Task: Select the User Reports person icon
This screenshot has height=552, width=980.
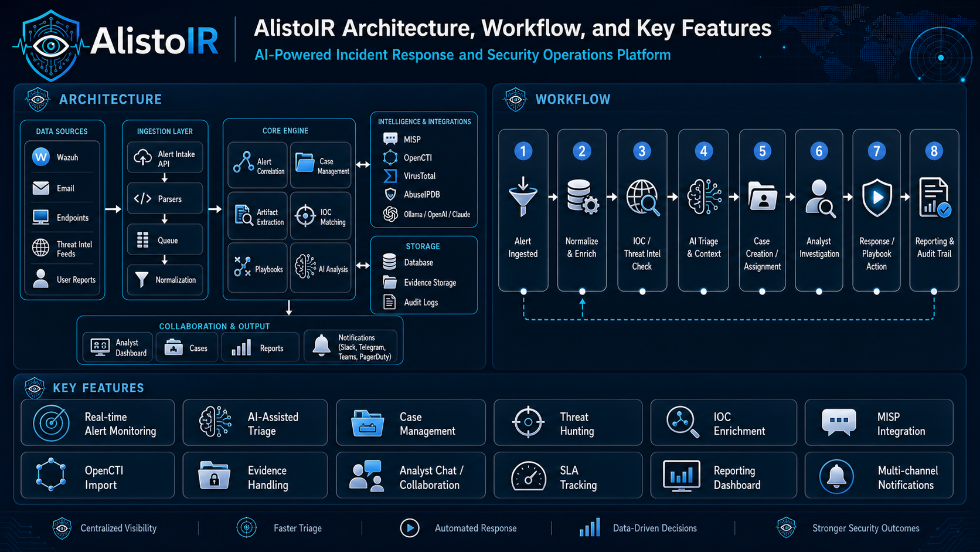Action: click(41, 278)
